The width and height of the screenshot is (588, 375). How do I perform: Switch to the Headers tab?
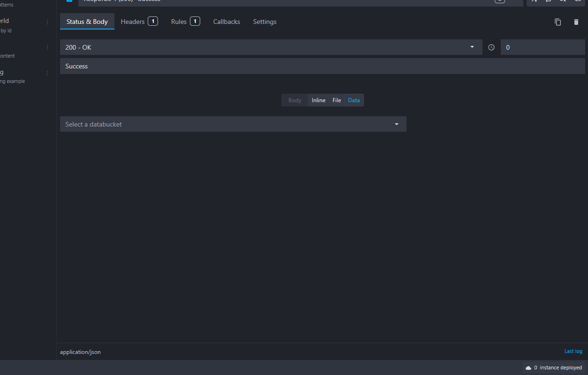[x=133, y=22]
